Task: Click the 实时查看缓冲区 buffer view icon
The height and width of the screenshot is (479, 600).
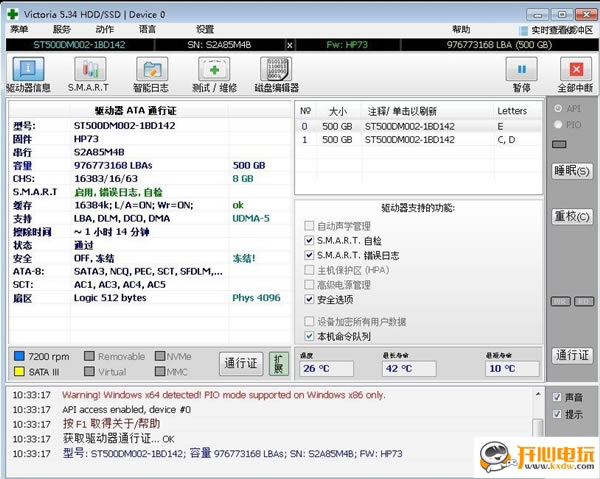Action: tap(523, 30)
